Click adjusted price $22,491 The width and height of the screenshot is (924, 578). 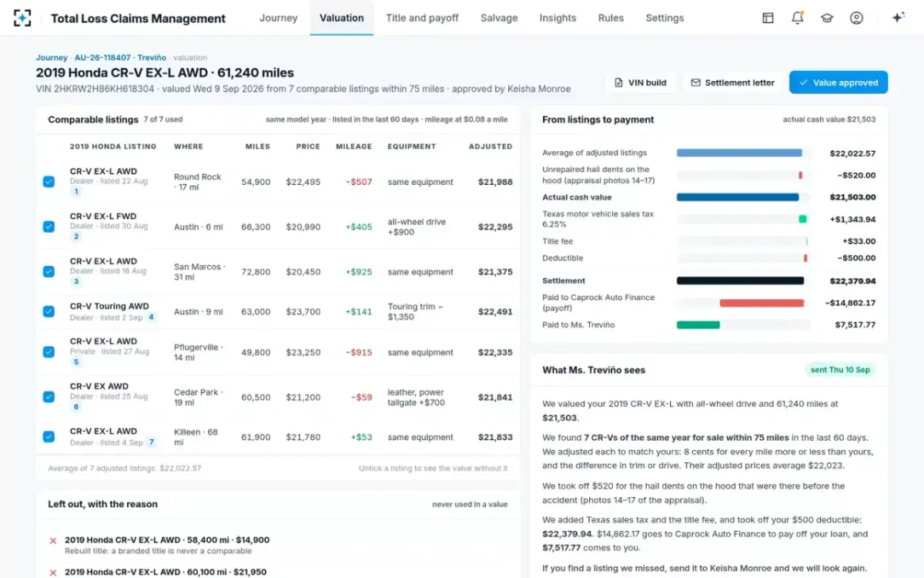pyautogui.click(x=495, y=312)
